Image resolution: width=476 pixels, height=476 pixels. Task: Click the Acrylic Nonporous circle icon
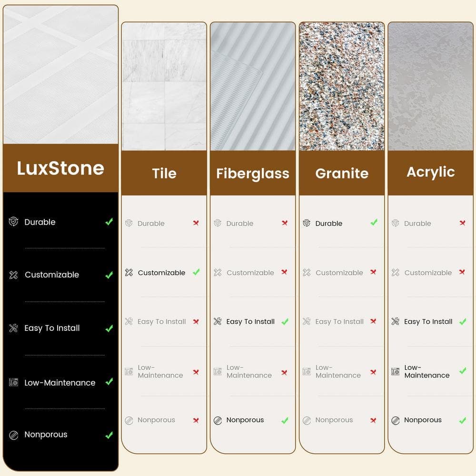pos(395,420)
